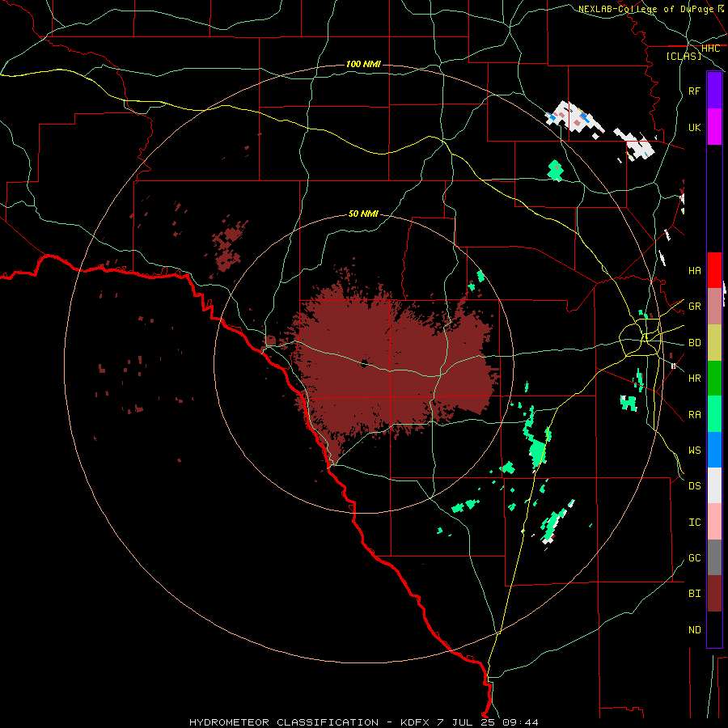Screen dimensions: 728x728
Task: Click the white DS legend swatch
Action: pos(714,485)
